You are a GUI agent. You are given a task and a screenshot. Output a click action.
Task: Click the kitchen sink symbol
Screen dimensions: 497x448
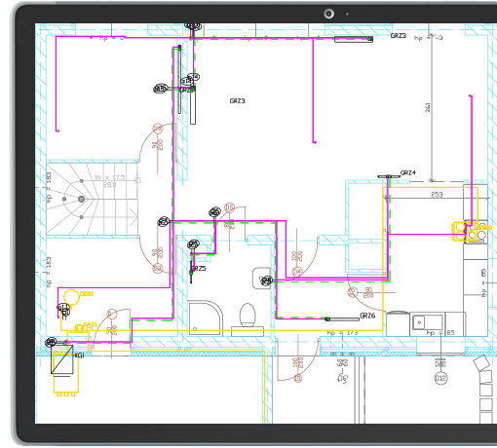tap(427, 323)
